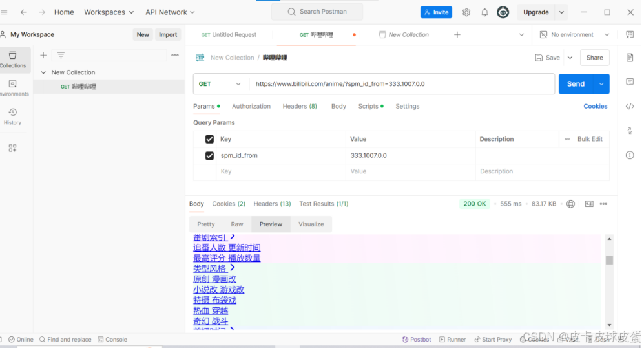Open the Workspaces dropdown
The image size is (644, 348).
click(109, 12)
